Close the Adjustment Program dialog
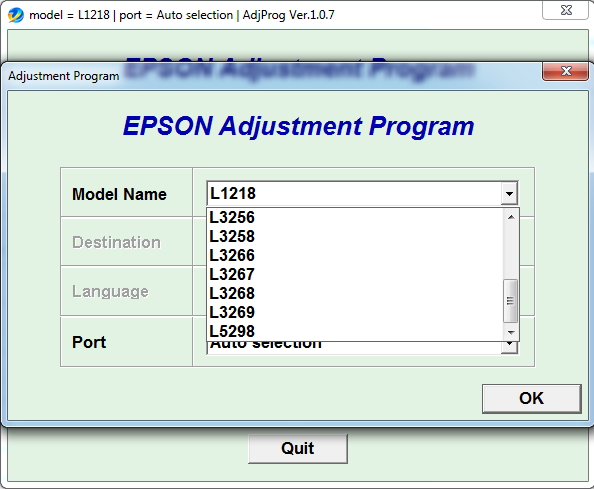Screen dimensions: 594x489 coord(566,71)
